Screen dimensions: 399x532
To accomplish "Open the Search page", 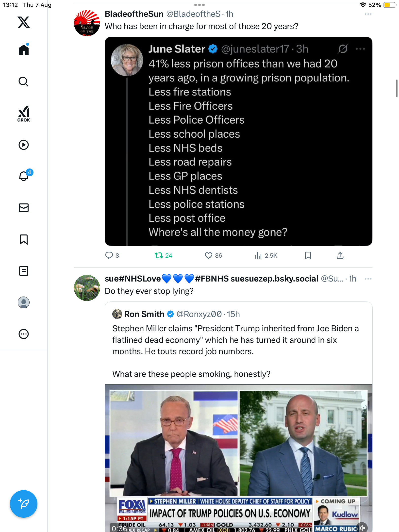I will [24, 82].
